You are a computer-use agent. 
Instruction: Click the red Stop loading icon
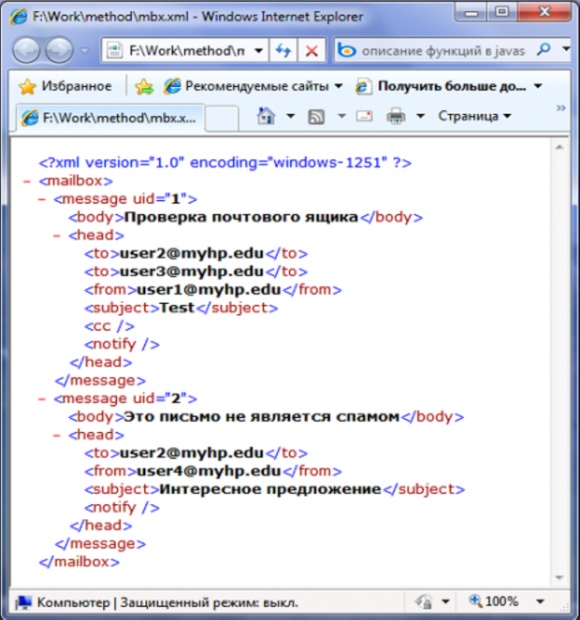click(312, 51)
